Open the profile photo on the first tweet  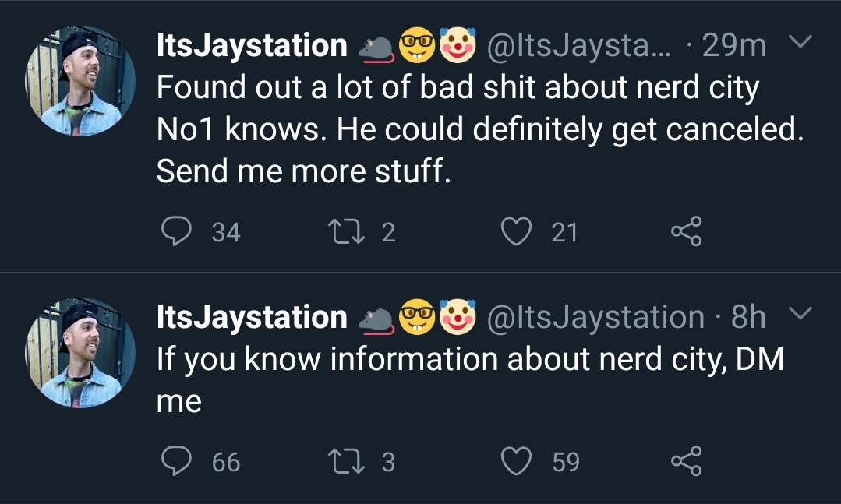(80, 81)
